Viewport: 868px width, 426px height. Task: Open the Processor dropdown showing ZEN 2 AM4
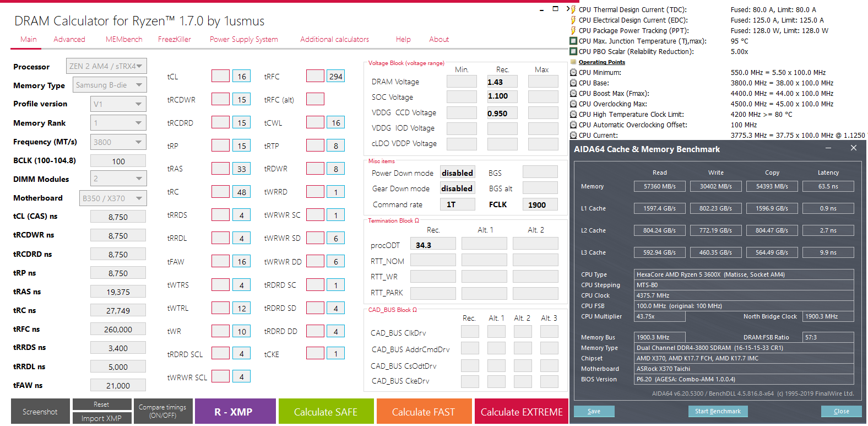[x=106, y=66]
